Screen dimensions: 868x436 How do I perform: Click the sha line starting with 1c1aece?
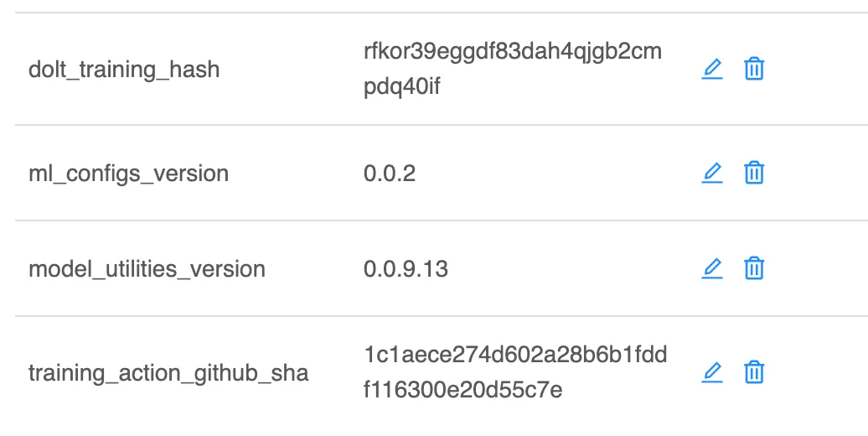[515, 356]
